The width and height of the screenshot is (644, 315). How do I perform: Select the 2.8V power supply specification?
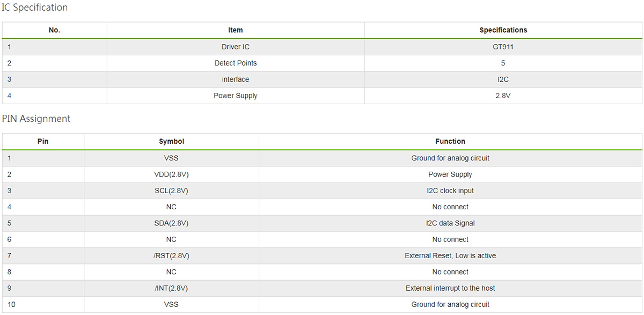tap(503, 96)
